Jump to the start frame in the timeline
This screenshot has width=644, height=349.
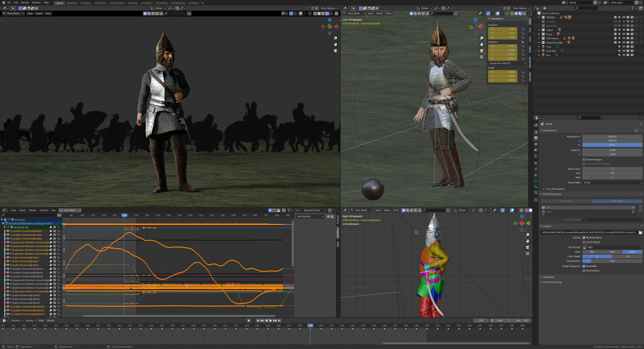258,320
